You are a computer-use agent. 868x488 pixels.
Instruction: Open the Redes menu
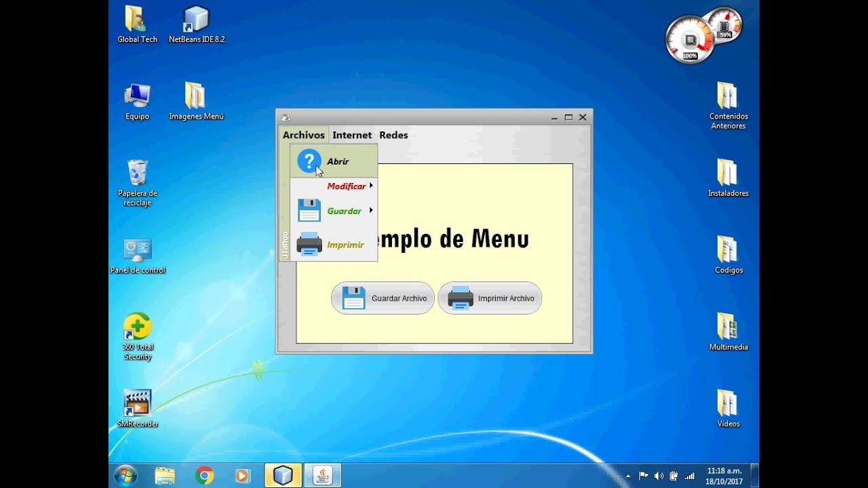tap(393, 135)
